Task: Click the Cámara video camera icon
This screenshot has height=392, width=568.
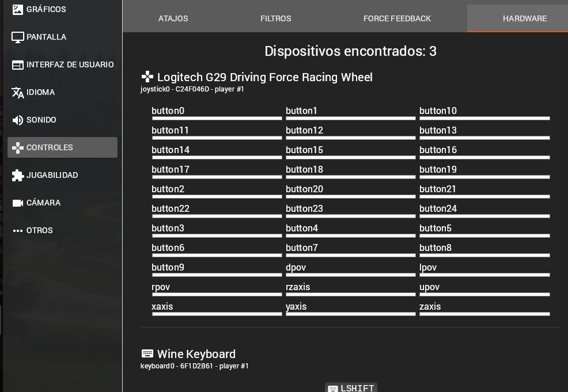Action: (x=17, y=203)
